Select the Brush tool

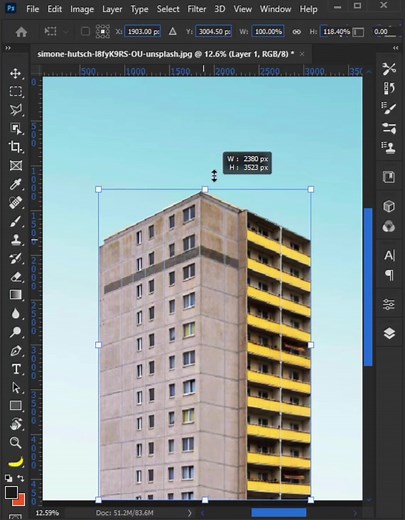click(15, 221)
